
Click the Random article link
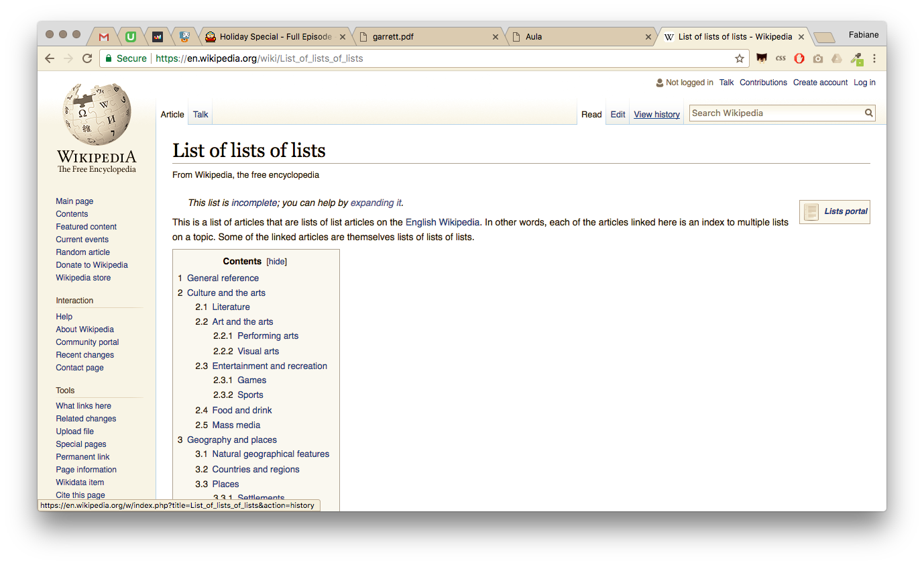[x=82, y=252]
